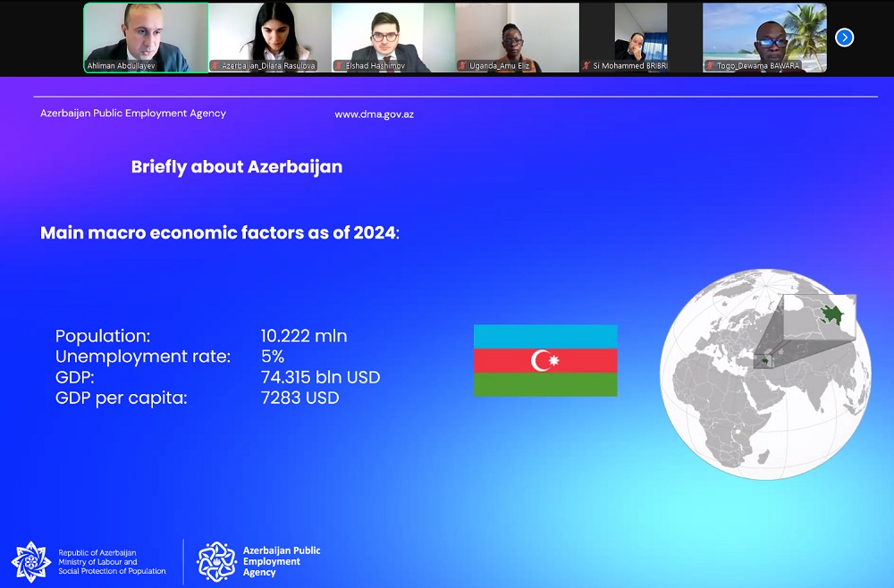Screen dimensions: 894x588
Task: Click the 'Briefly about Azerbaijan' slide title
Action: click(236, 167)
